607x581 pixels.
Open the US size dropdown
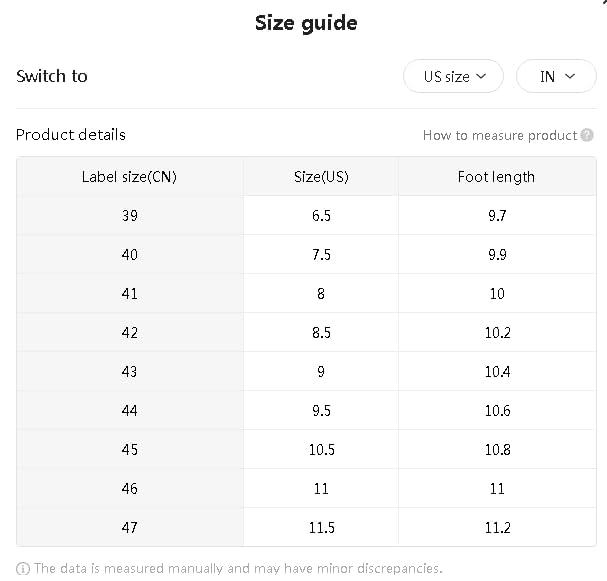pyautogui.click(x=453, y=77)
